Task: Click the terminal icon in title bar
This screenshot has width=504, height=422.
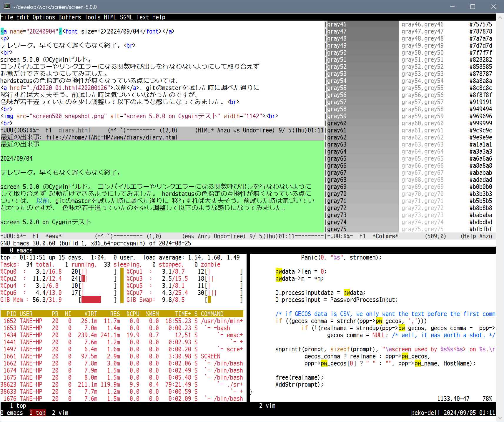Action: 7,6
